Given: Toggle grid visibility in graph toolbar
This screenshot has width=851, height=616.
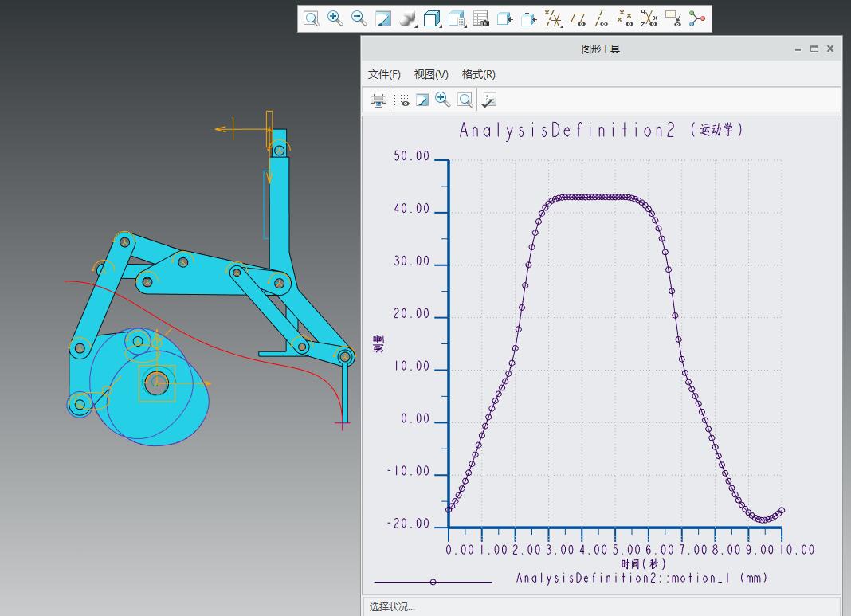Looking at the screenshot, I should [x=402, y=100].
